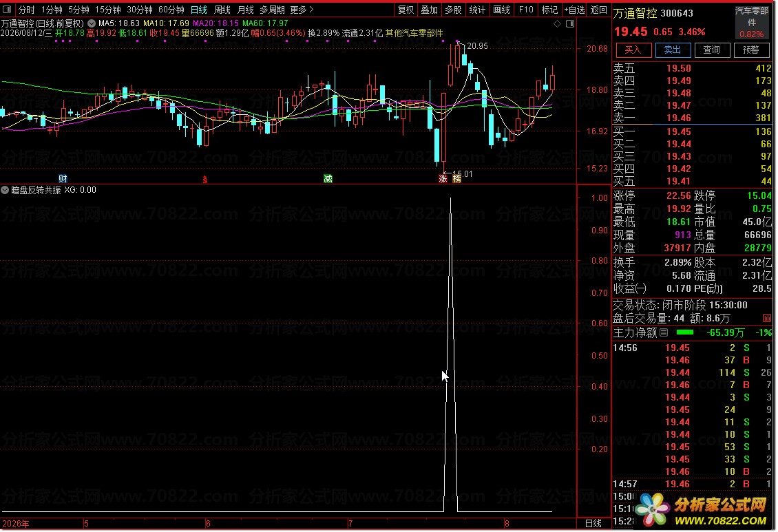The width and height of the screenshot is (778, 532).
Task: Select the 买一 19.45 order row
Action: point(693,132)
